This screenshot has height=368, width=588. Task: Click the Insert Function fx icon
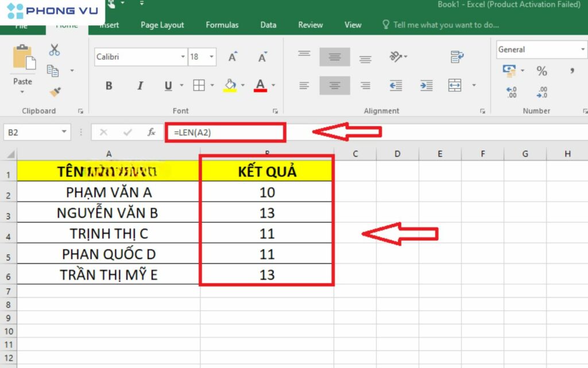(x=152, y=132)
